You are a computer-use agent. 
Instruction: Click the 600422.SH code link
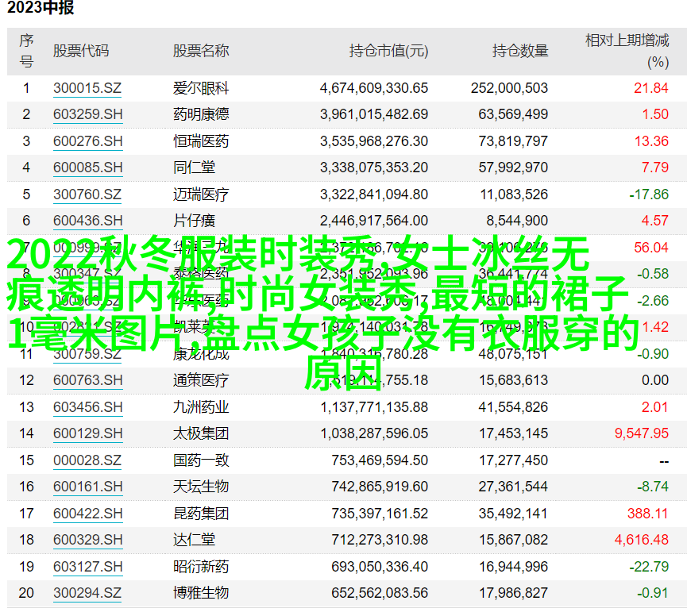click(88, 514)
